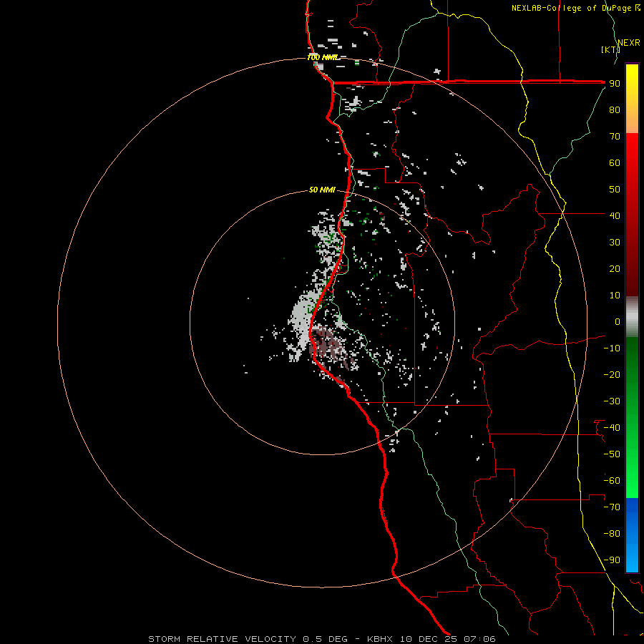Click the positive 20 scale label
This screenshot has height=644, width=644.
click(x=615, y=268)
